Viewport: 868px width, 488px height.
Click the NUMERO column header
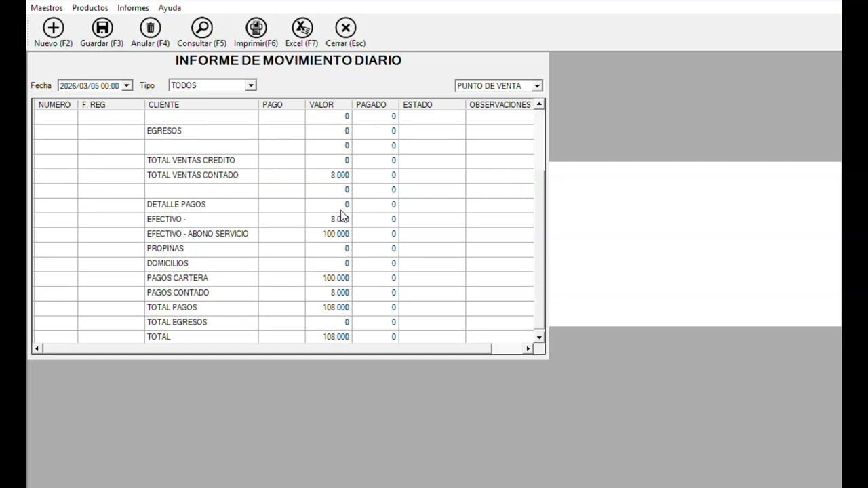54,105
